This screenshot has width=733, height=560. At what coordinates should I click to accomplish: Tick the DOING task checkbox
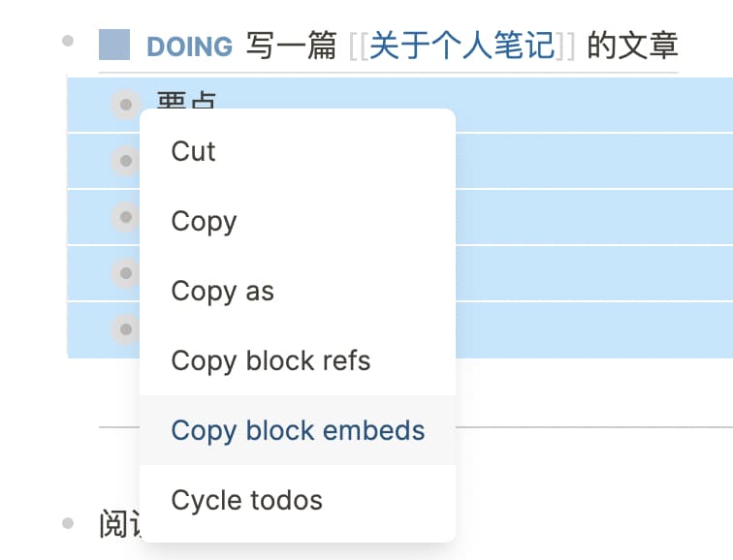114,46
